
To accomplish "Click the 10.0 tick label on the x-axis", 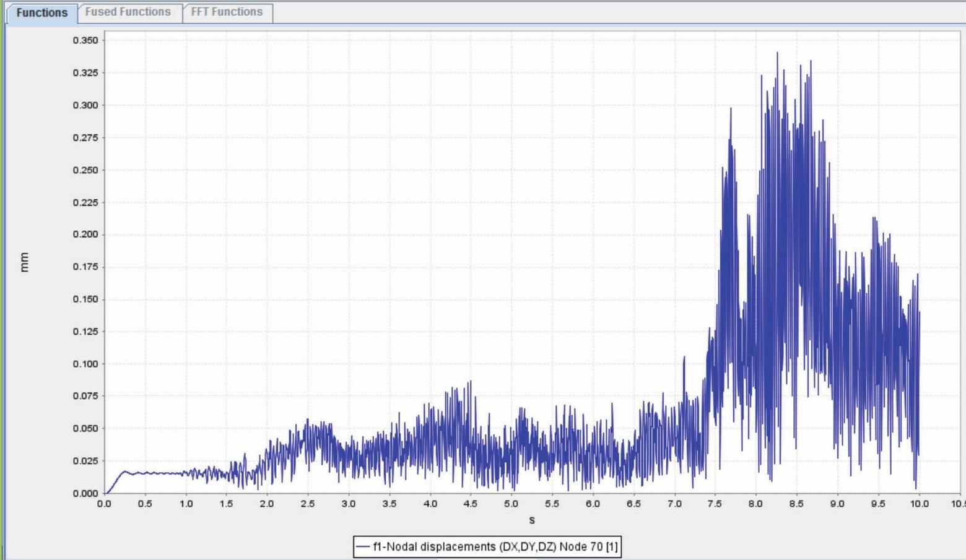I will (x=919, y=504).
